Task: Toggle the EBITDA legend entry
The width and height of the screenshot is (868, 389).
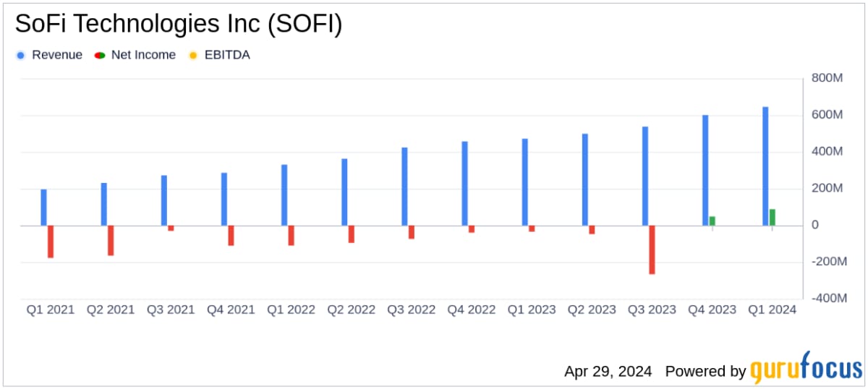Action: coord(219,55)
